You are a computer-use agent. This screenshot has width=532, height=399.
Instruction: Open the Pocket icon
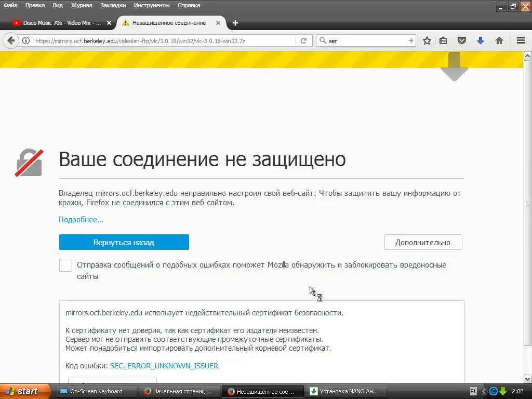pos(461,41)
